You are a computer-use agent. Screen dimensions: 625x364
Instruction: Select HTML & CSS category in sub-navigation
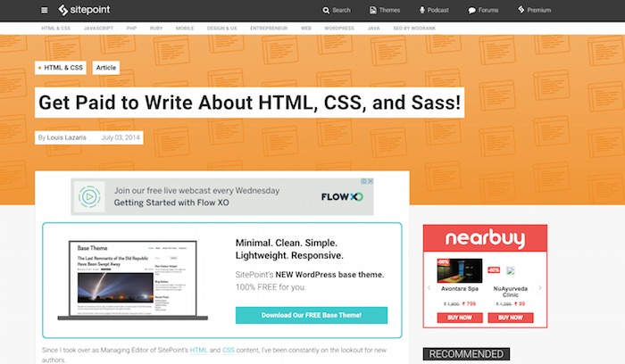(x=55, y=29)
